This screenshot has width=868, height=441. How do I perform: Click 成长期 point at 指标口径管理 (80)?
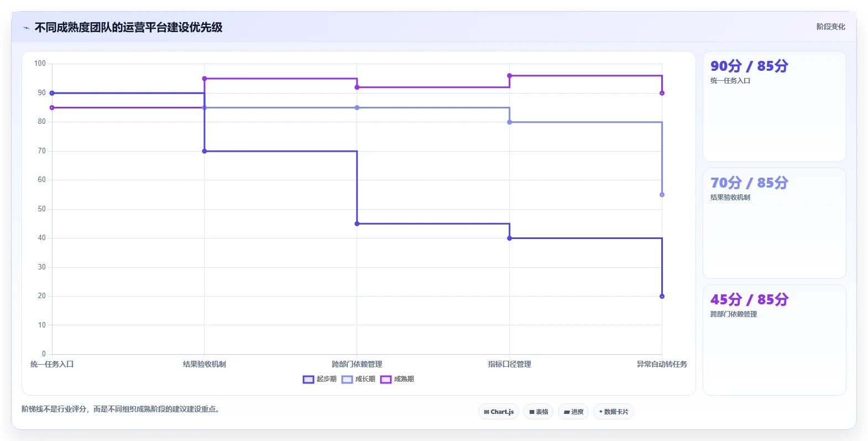click(x=510, y=122)
